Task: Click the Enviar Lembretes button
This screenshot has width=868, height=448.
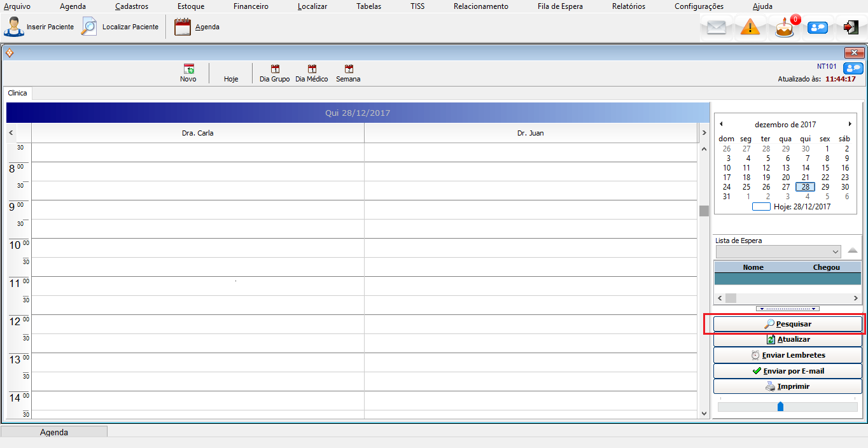Action: 787,355
